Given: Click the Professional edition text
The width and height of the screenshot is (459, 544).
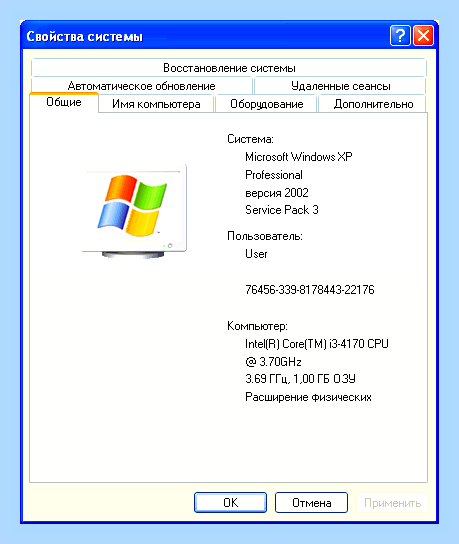Looking at the screenshot, I should [274, 175].
